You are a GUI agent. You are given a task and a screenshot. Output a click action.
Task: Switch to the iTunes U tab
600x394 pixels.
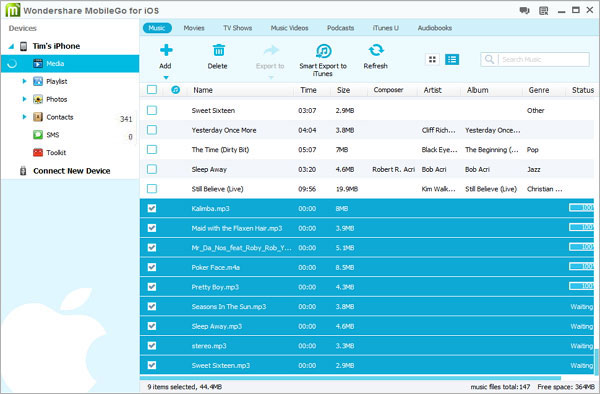pos(386,28)
